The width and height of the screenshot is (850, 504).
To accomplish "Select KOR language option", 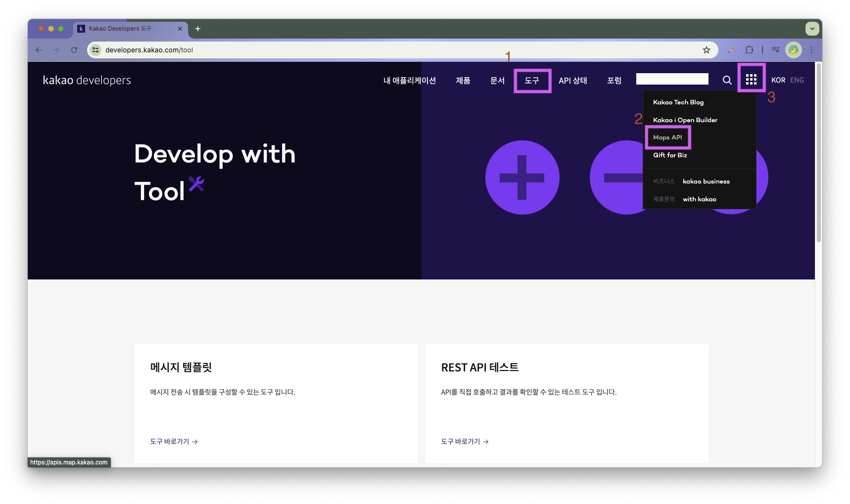I will [x=778, y=80].
